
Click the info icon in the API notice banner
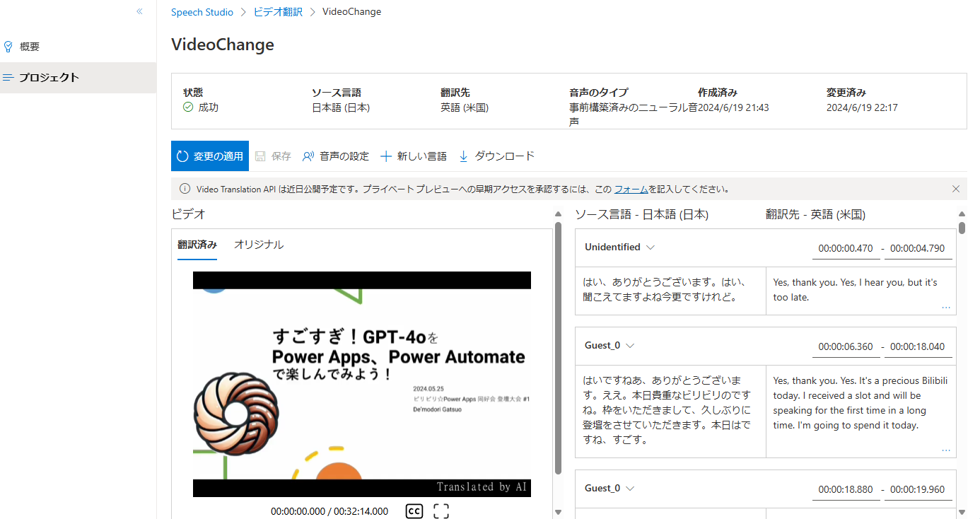pos(185,189)
